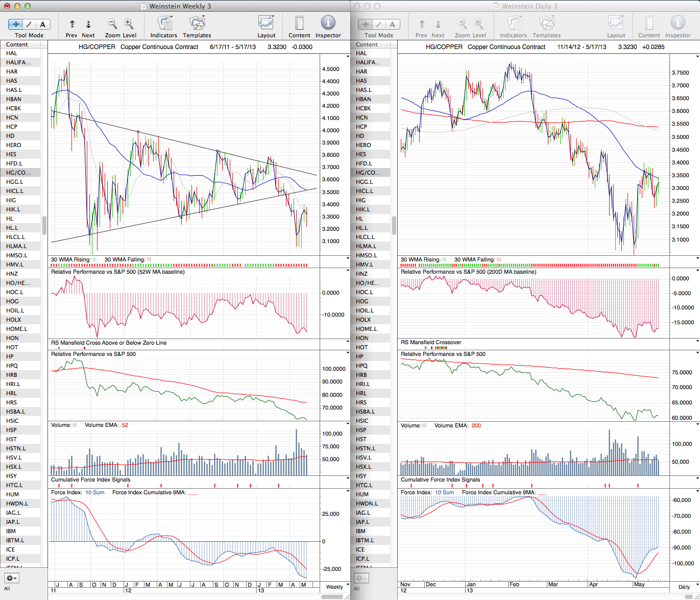
Task: Click the Content column header in Weekly window
Action: (x=20, y=44)
